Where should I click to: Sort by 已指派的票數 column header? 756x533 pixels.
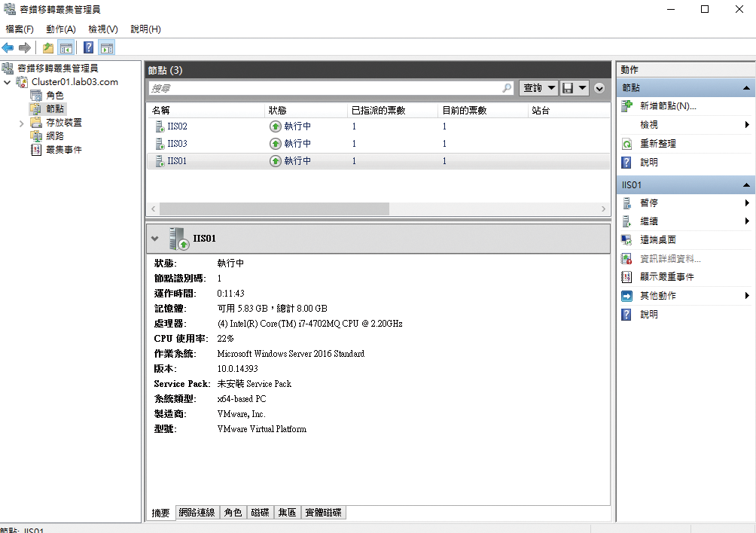[392, 111]
